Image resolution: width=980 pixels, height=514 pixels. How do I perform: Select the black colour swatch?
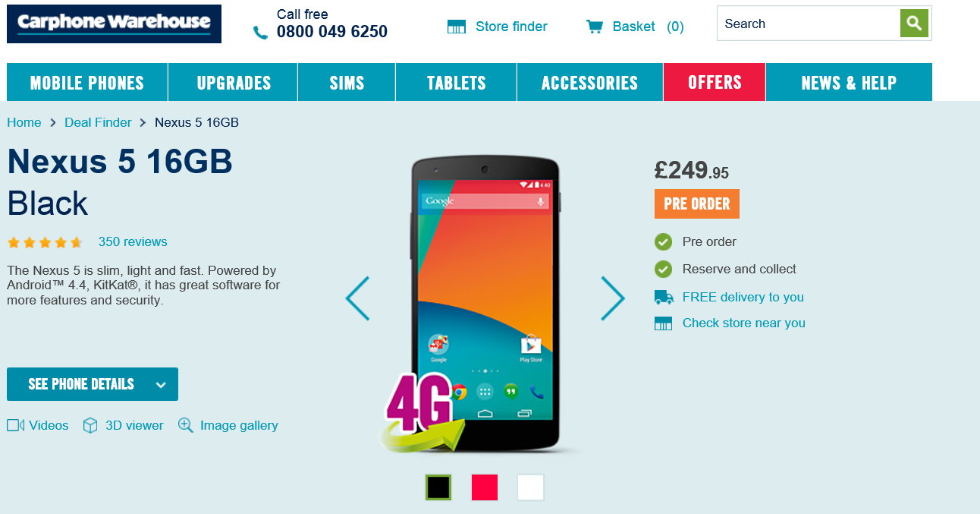click(x=438, y=487)
